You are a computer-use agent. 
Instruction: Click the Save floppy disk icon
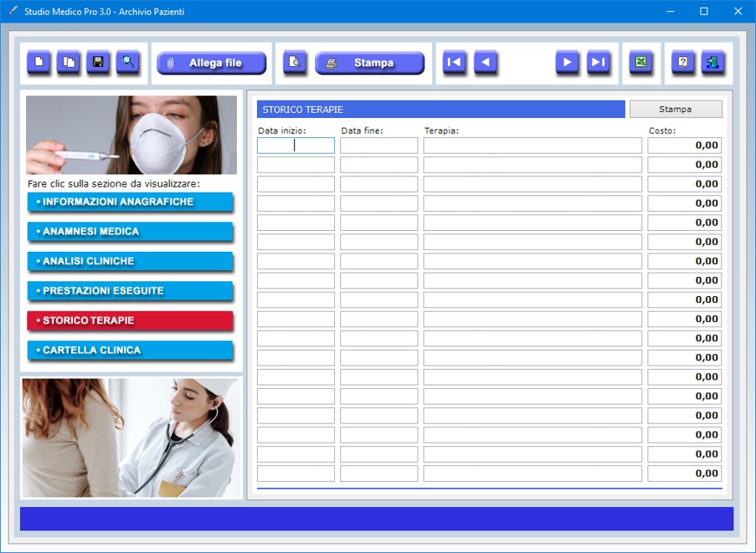click(98, 63)
